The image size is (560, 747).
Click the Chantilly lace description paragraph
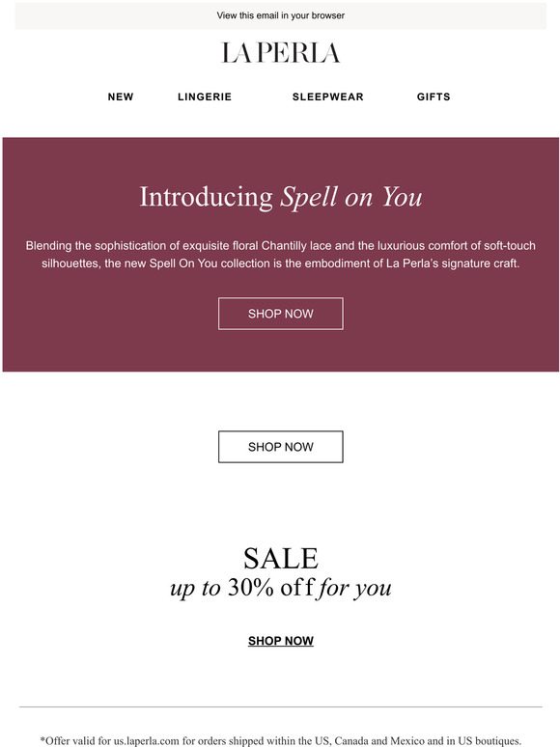pyautogui.click(x=280, y=255)
